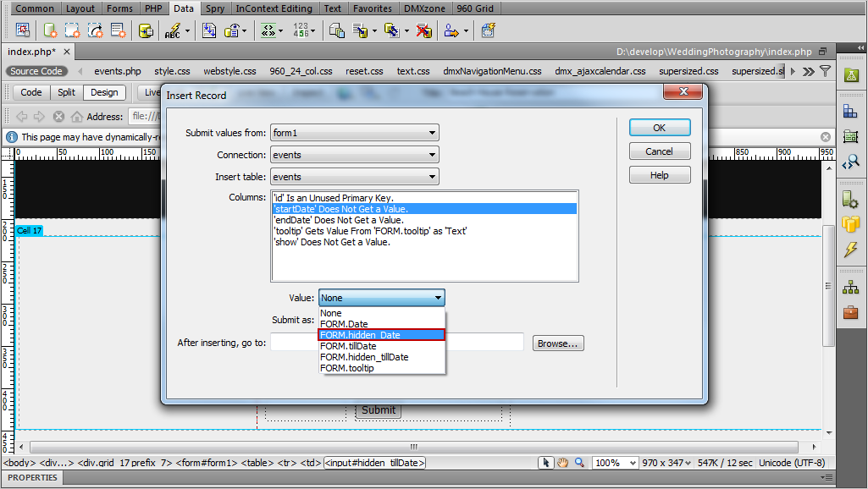Select the 'endDate' Does Not Get a Value row
Screen dimensions: 868x489
click(424, 220)
